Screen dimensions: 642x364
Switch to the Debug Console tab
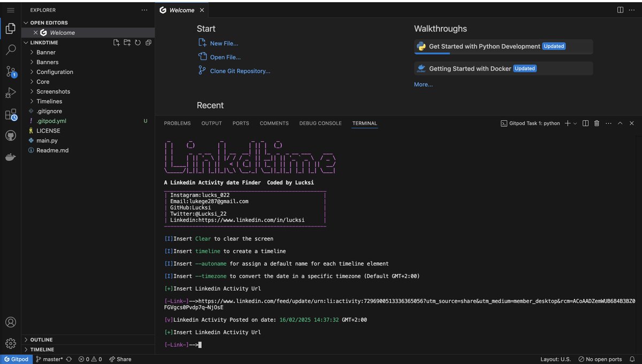pyautogui.click(x=320, y=123)
